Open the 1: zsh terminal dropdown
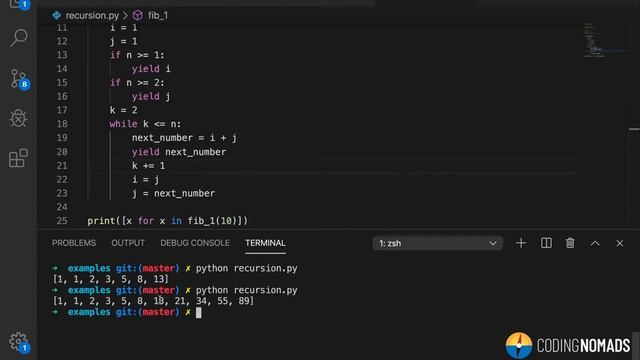 [x=438, y=243]
